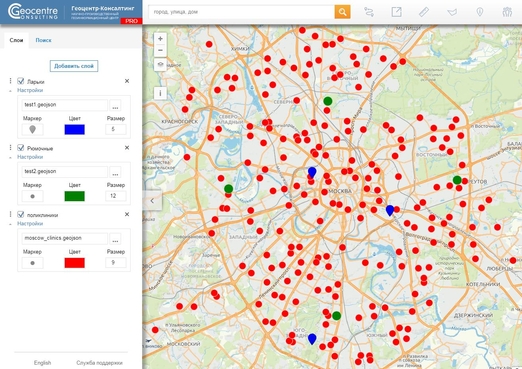Click the test2.geojson file field
Image resolution: width=522 pixels, height=369 pixels.
tap(65, 172)
